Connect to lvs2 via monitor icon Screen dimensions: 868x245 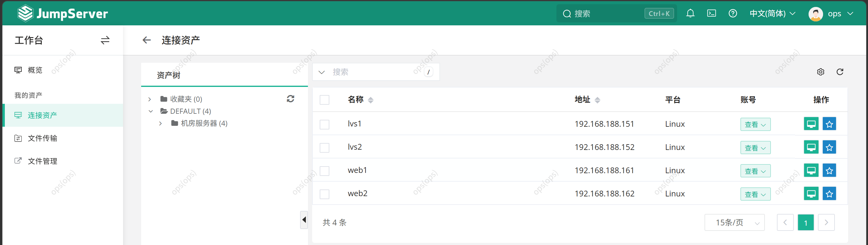pos(811,147)
